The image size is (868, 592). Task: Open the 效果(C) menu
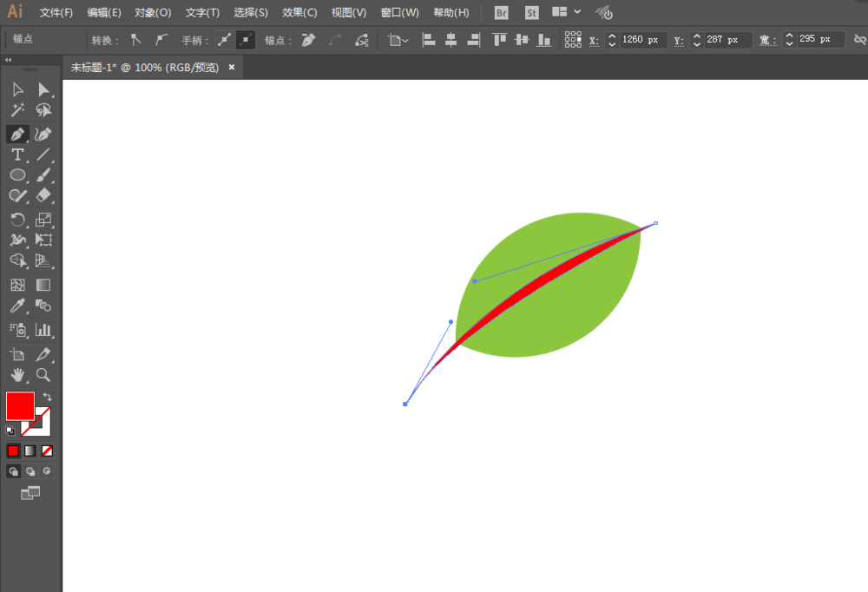tap(299, 12)
